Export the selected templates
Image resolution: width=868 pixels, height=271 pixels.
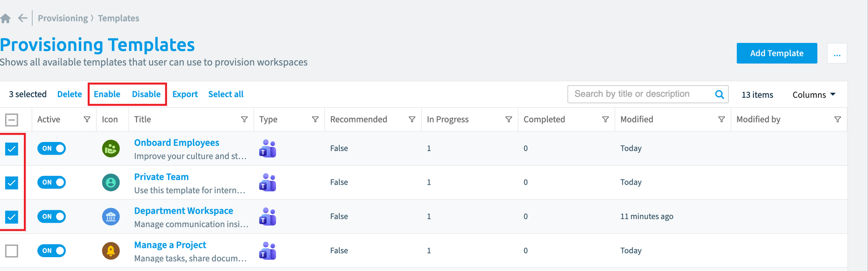(185, 94)
